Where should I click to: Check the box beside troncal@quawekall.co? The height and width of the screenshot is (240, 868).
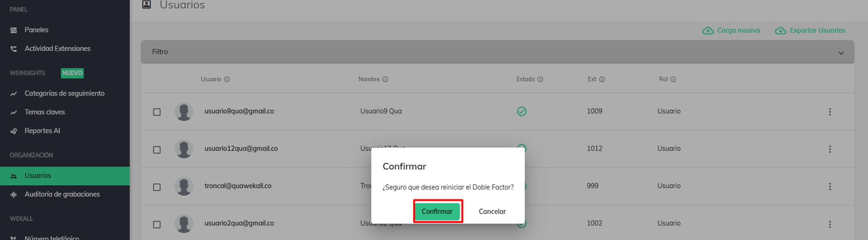[157, 187]
